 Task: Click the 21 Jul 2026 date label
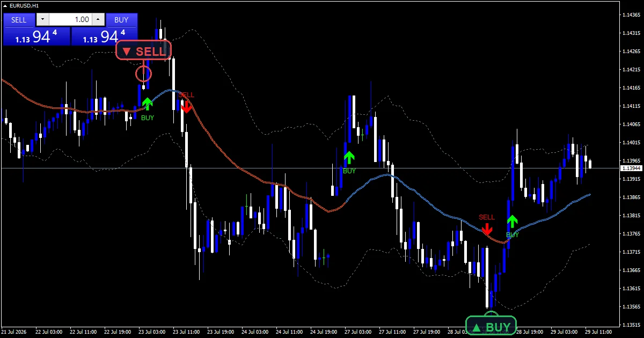14,332
